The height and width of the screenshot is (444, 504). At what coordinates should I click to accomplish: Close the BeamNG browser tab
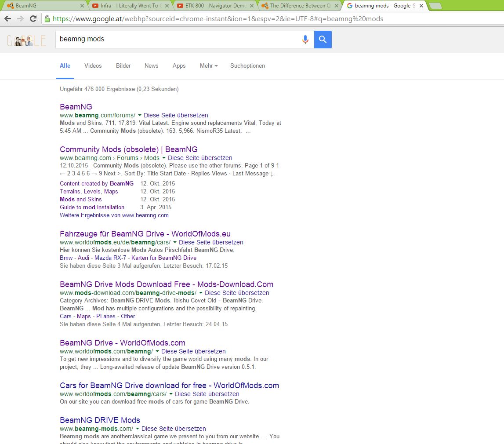82,6
